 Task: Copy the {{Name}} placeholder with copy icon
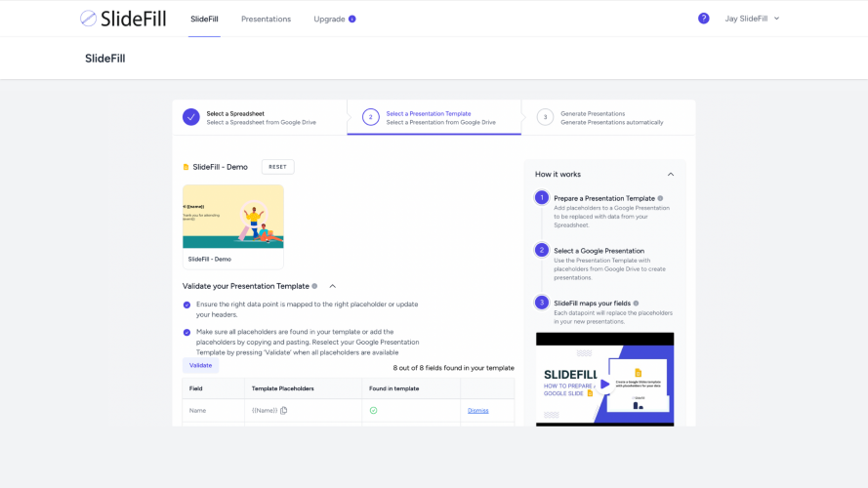(284, 411)
